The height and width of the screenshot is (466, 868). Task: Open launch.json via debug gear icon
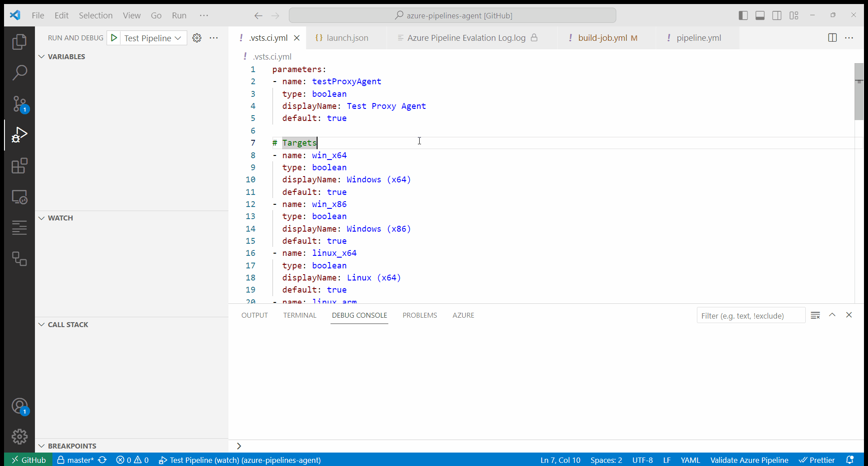click(x=197, y=38)
